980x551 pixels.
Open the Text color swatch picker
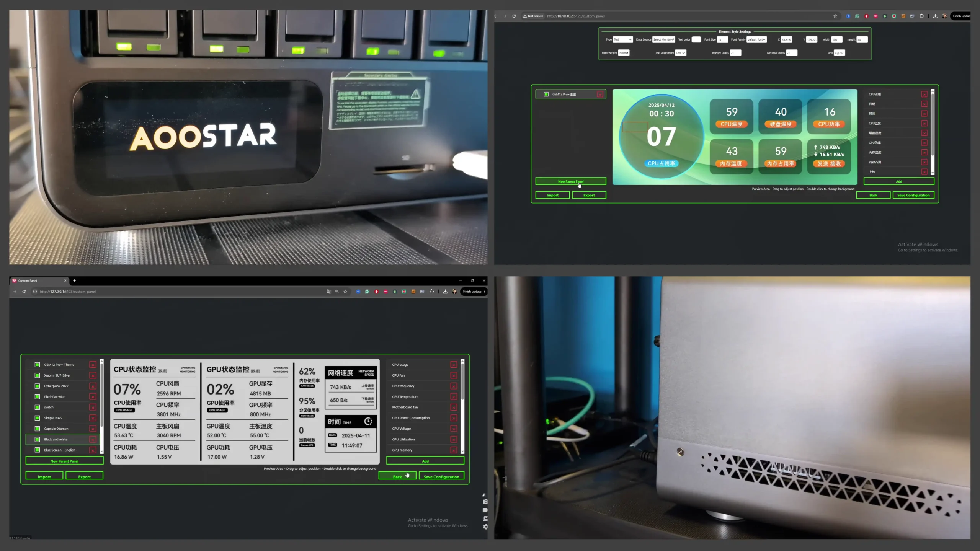(696, 39)
